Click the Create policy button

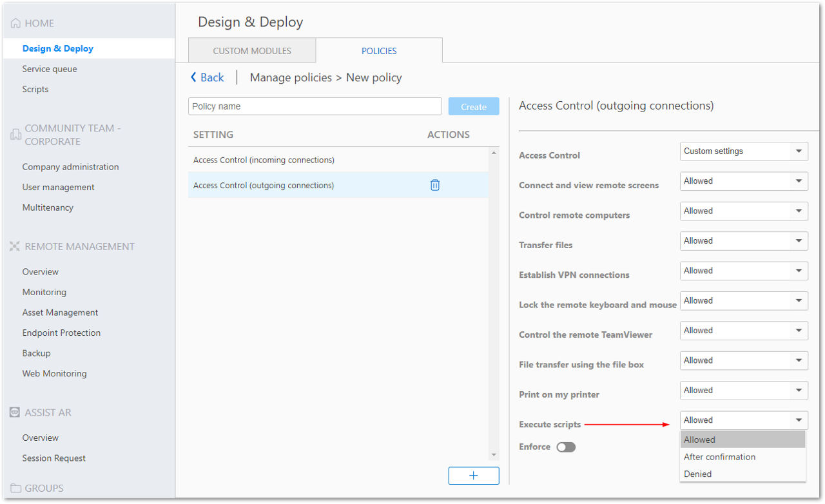coord(474,107)
